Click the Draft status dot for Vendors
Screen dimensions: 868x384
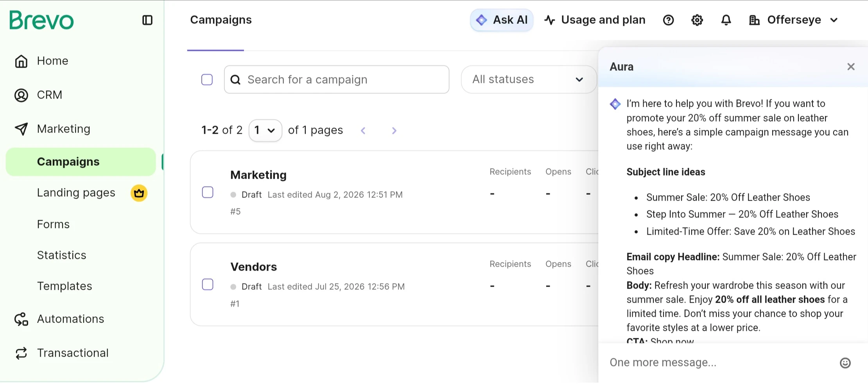(x=233, y=287)
